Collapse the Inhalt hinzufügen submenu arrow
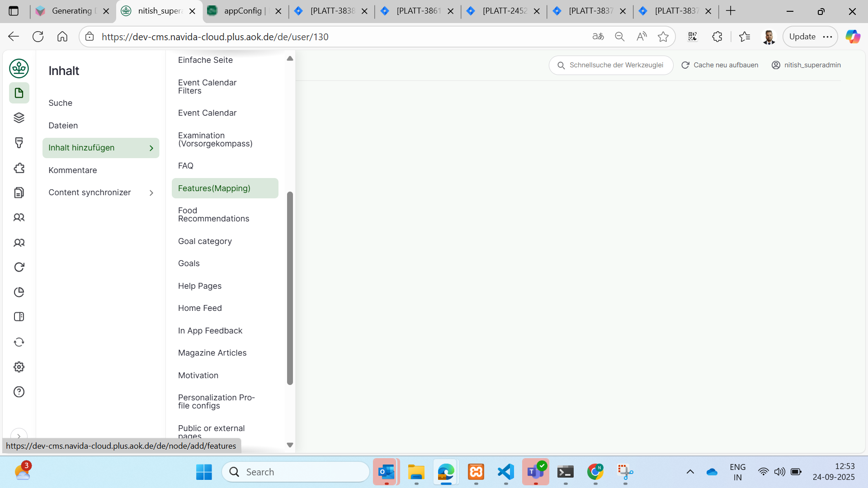 (151, 148)
